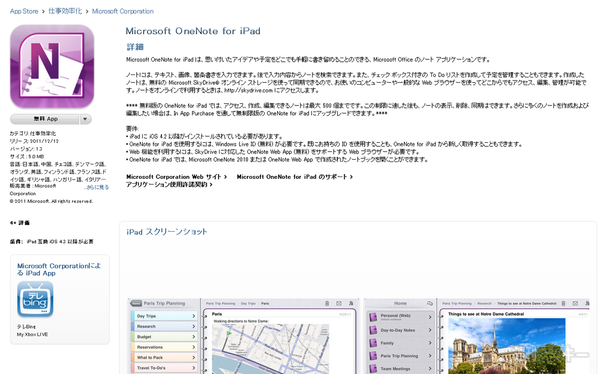Open the アプリケーション使用許諾契約 link
Image resolution: width=600 pixels, height=374 pixels.
[x=169, y=185]
